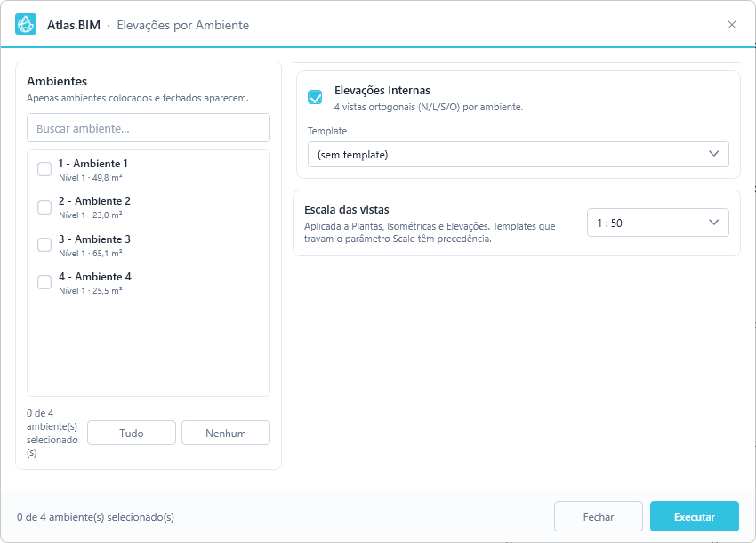Focus the Buscar ambiente search field

click(x=149, y=128)
